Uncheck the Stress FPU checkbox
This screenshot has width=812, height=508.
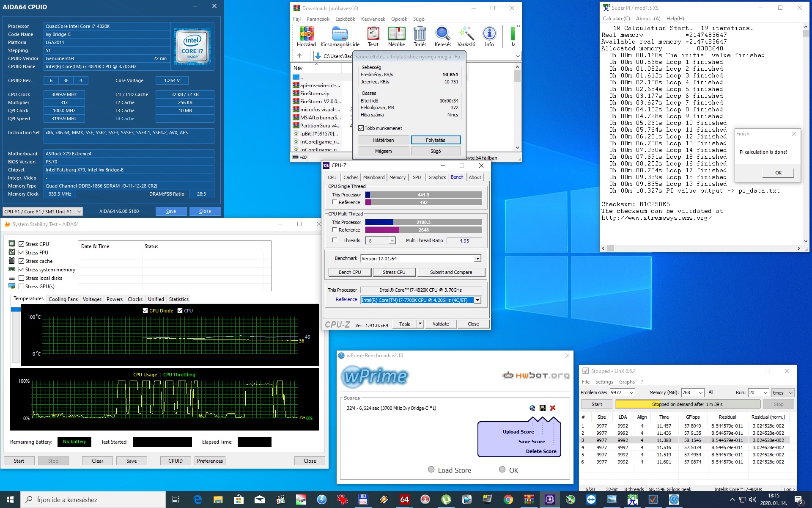tap(22, 252)
